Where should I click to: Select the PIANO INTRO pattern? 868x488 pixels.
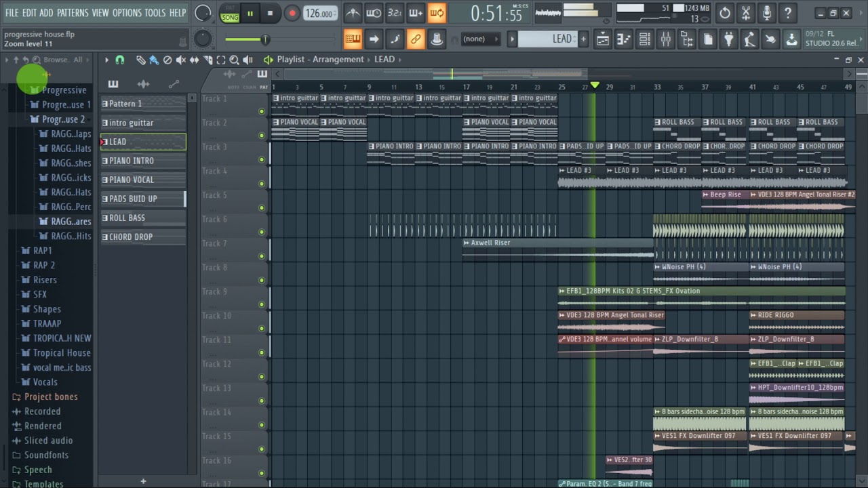[143, 161]
